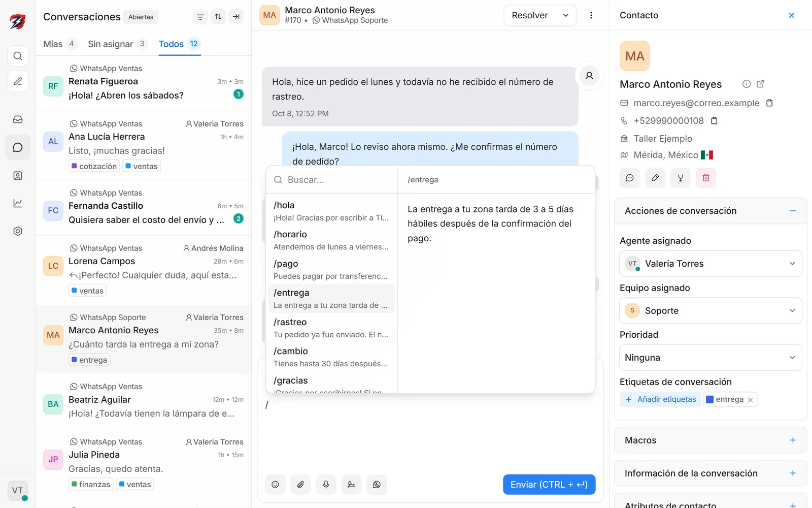
Task: Select the /horario canned response
Action: (331, 240)
